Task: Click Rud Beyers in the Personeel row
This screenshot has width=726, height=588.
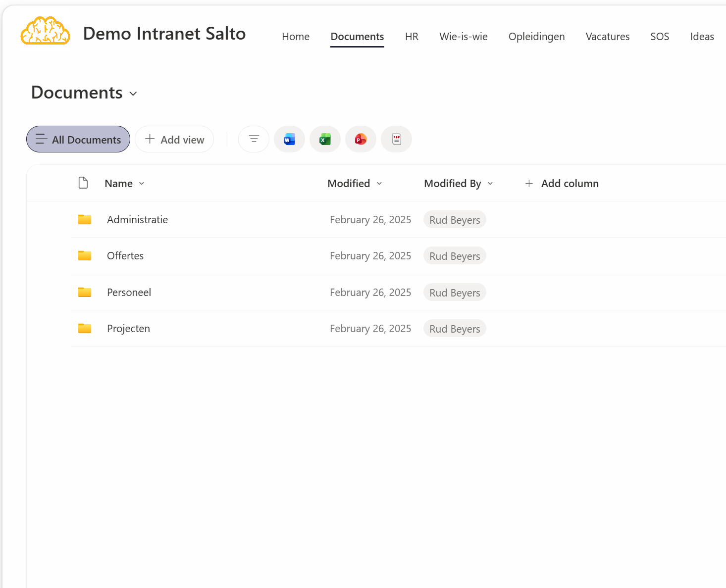Action: click(455, 293)
